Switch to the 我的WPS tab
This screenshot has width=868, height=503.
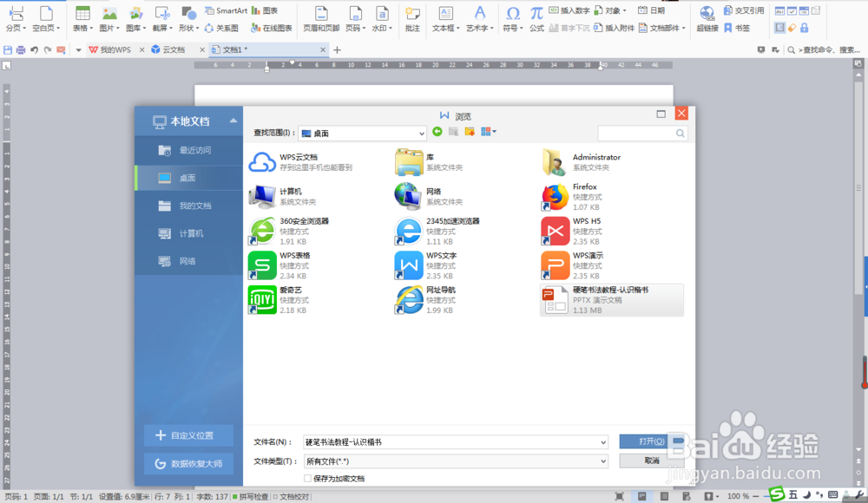(x=116, y=49)
